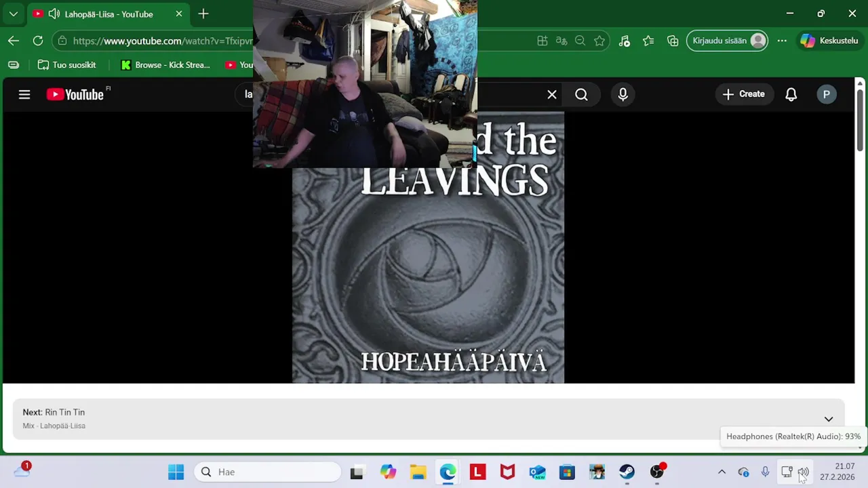Viewport: 868px width, 488px height.
Task: Open a new browser tab
Action: coord(203,14)
